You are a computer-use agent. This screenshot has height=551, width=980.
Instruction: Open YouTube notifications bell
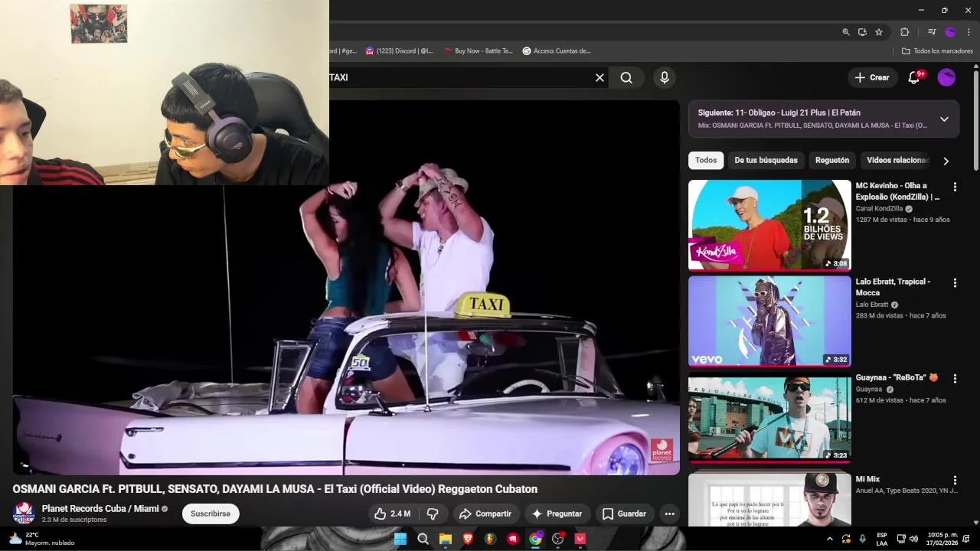914,77
